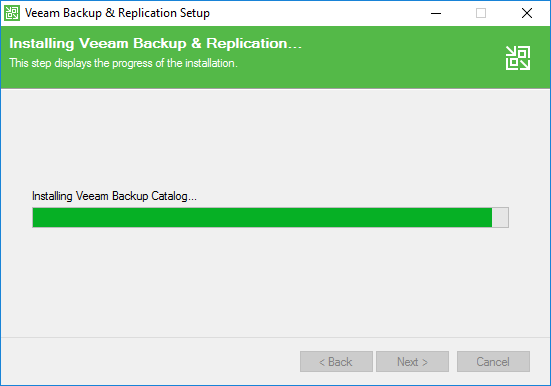
Task: Click the Veeam icon in the title bar
Action: (x=12, y=13)
